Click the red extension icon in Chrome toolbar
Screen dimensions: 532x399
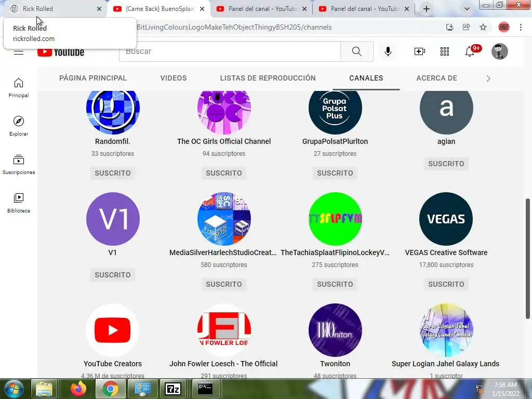click(503, 27)
